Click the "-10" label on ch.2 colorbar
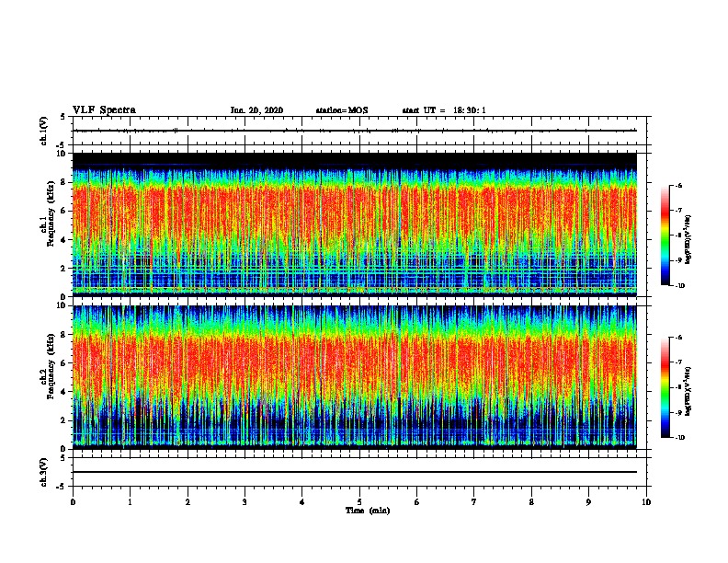 [679, 438]
